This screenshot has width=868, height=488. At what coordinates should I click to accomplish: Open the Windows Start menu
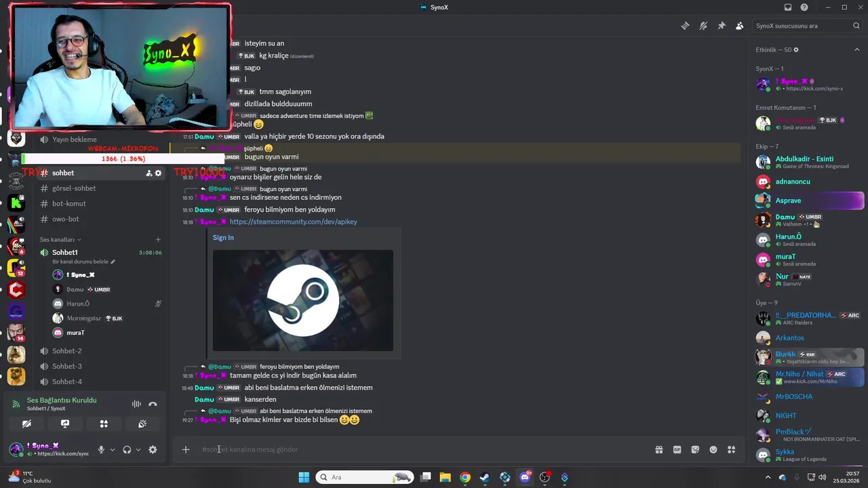[304, 477]
